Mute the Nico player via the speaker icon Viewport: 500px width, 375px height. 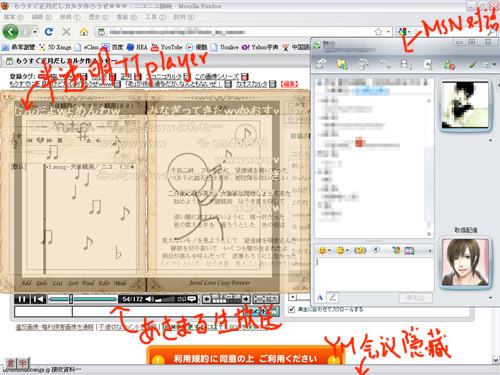pyautogui.click(x=150, y=299)
